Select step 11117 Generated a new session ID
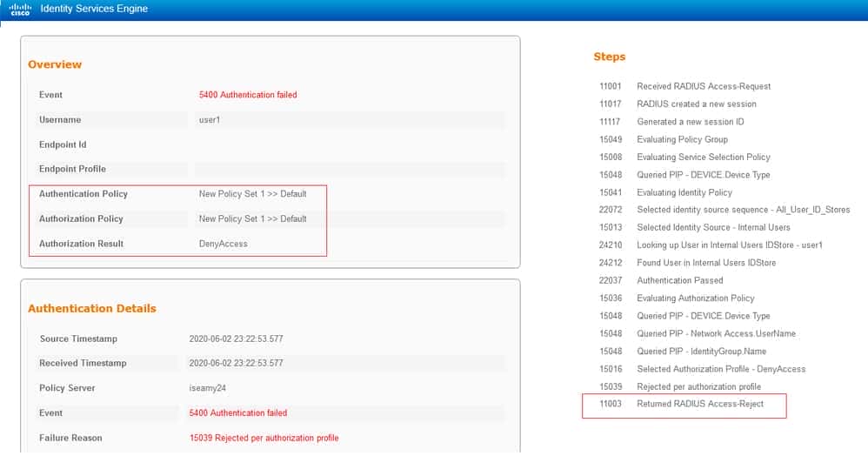The image size is (868, 456). tap(671, 122)
